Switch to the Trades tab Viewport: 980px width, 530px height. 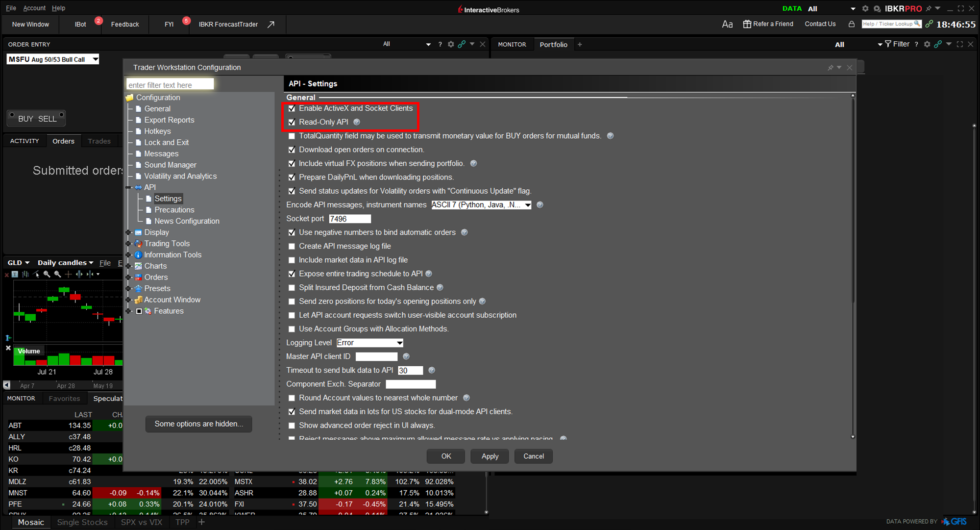[x=99, y=141]
